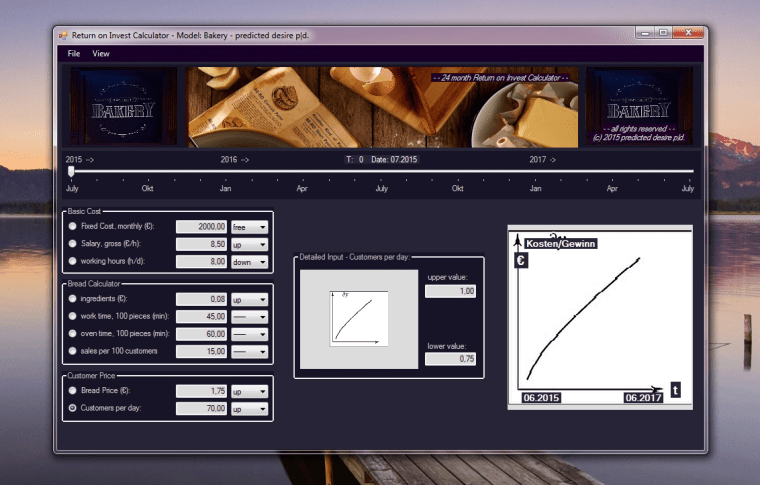Click the lower value input field
This screenshot has height=485, width=760.
pyautogui.click(x=450, y=359)
